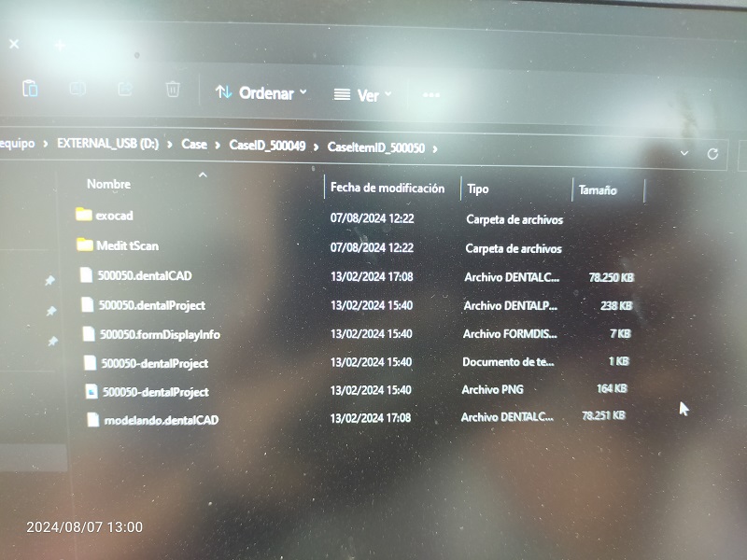Sort by Fecha de modificación column
Image resolution: width=747 pixels, height=560 pixels.
(x=388, y=189)
